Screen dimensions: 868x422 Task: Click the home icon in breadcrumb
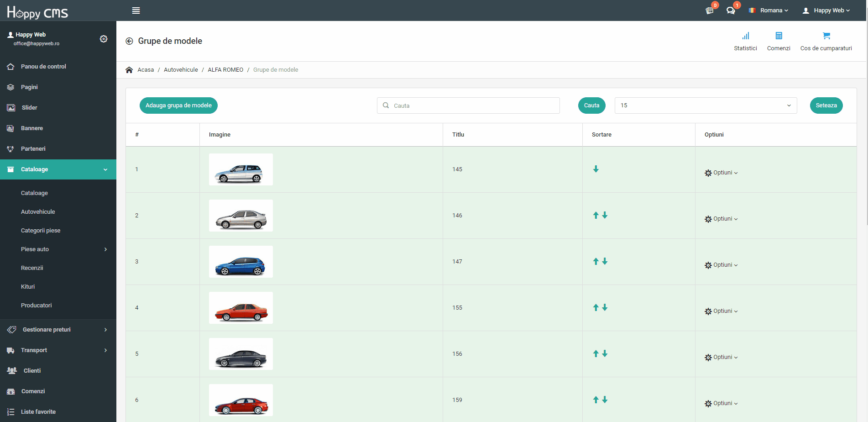click(129, 70)
